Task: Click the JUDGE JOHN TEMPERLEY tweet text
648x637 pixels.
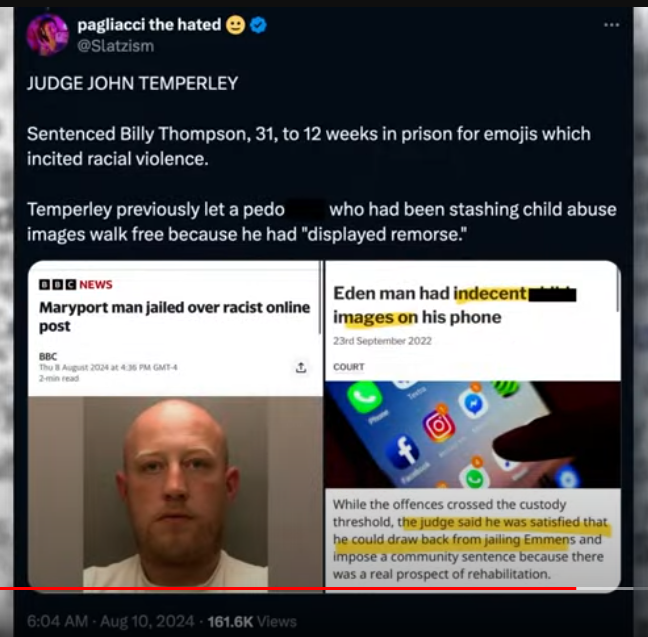Action: click(x=133, y=83)
